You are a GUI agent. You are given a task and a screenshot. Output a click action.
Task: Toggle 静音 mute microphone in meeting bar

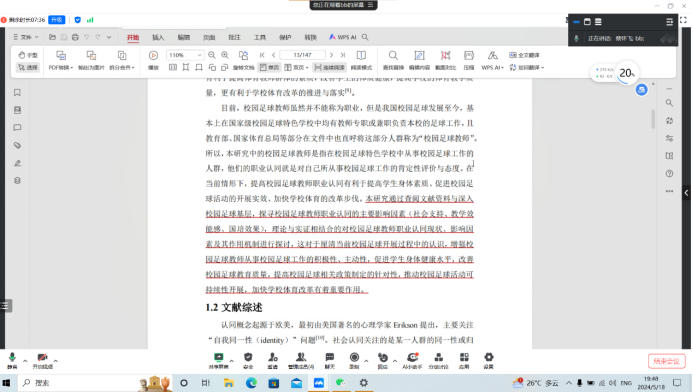(x=12, y=361)
